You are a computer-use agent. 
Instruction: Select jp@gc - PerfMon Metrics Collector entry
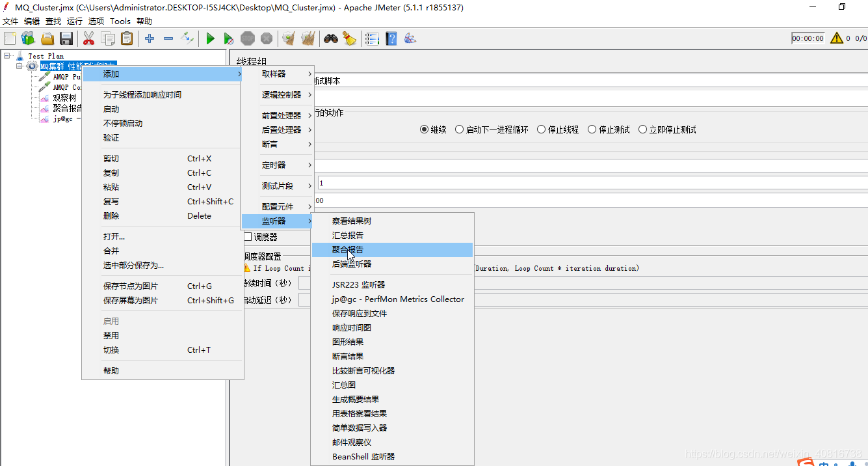[393, 299]
